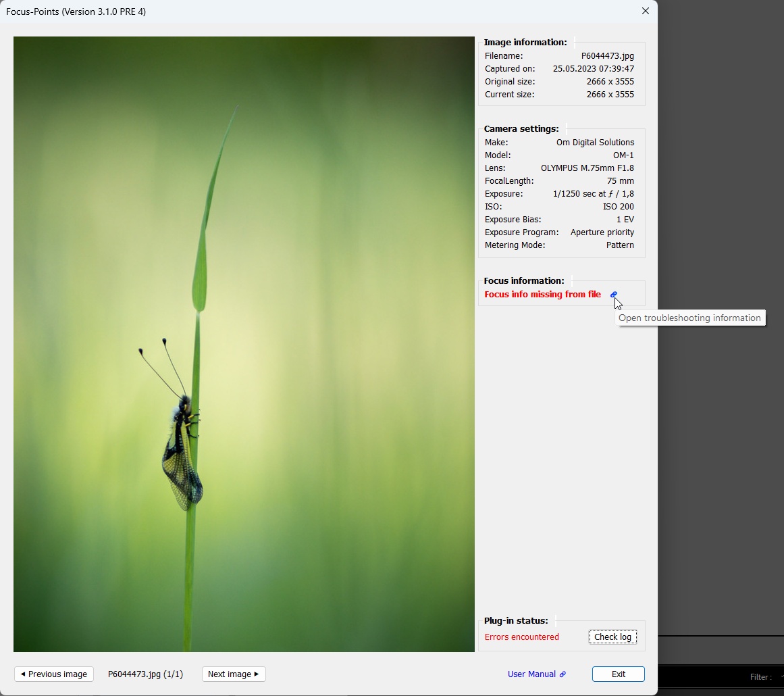Click the chain icon beside User Manual
The width and height of the screenshot is (784, 696).
(x=563, y=674)
